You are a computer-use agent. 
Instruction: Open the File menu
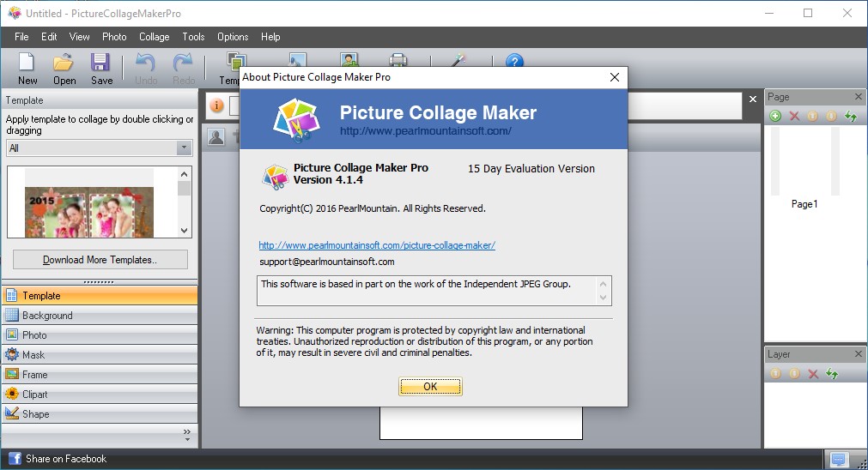[x=21, y=37]
